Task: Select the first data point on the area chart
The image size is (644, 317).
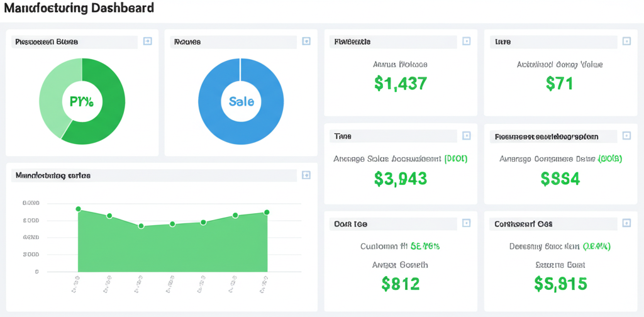Action: (x=78, y=209)
